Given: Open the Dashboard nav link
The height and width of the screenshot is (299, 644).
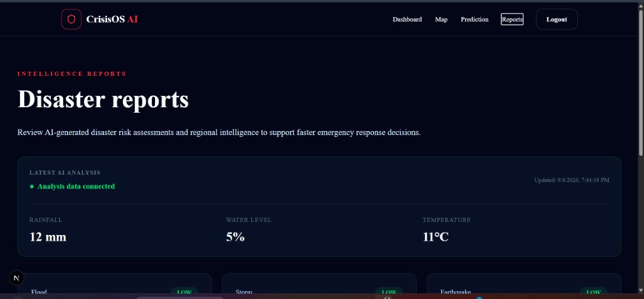Looking at the screenshot, I should 407,19.
